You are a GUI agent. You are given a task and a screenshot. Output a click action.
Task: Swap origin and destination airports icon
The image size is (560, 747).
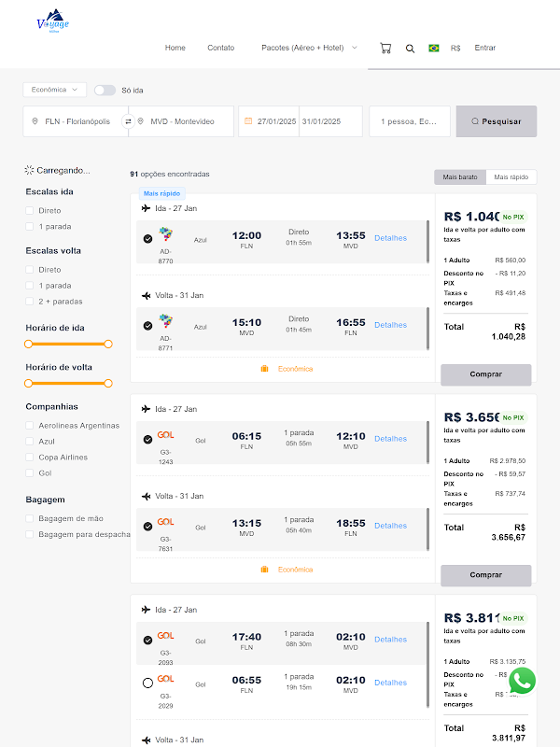[x=128, y=121]
